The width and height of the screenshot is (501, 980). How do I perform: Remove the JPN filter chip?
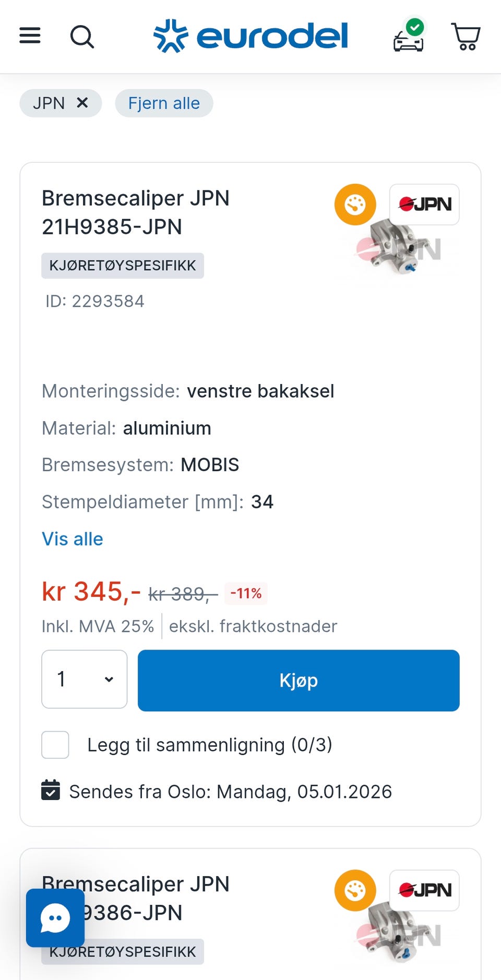point(82,103)
